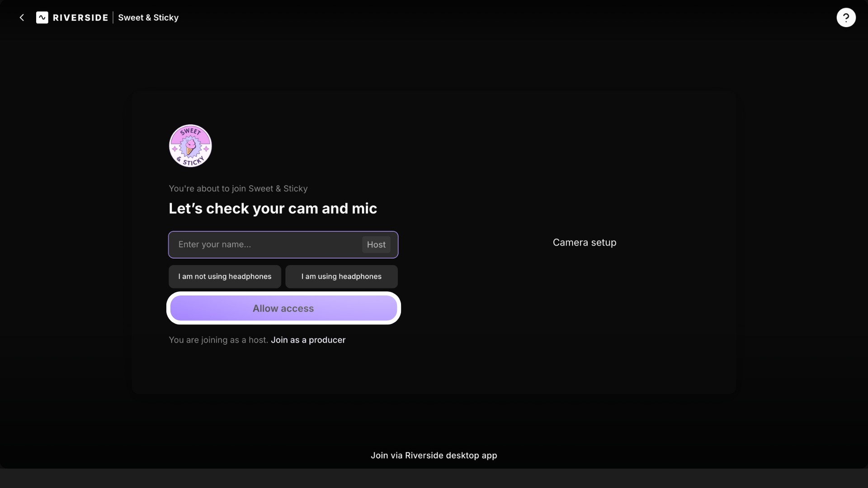Viewport: 868px width, 488px height.
Task: Click the gray bar below the window
Action: point(434,479)
